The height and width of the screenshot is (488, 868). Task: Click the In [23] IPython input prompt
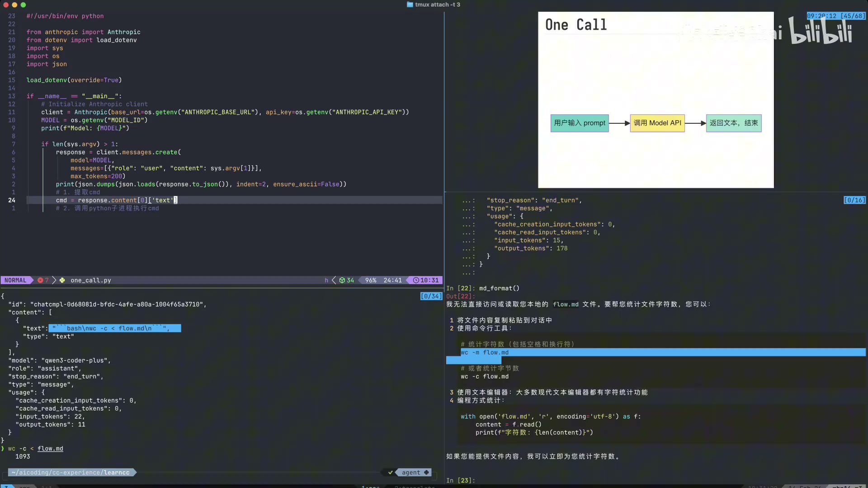(x=460, y=480)
